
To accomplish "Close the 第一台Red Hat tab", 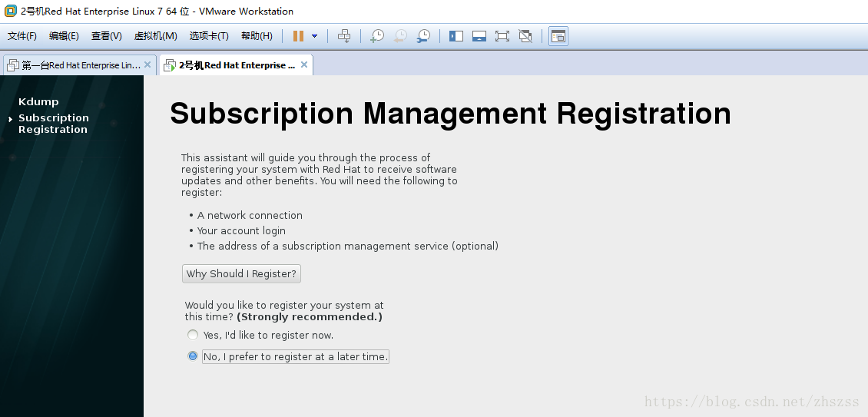I will tap(147, 65).
